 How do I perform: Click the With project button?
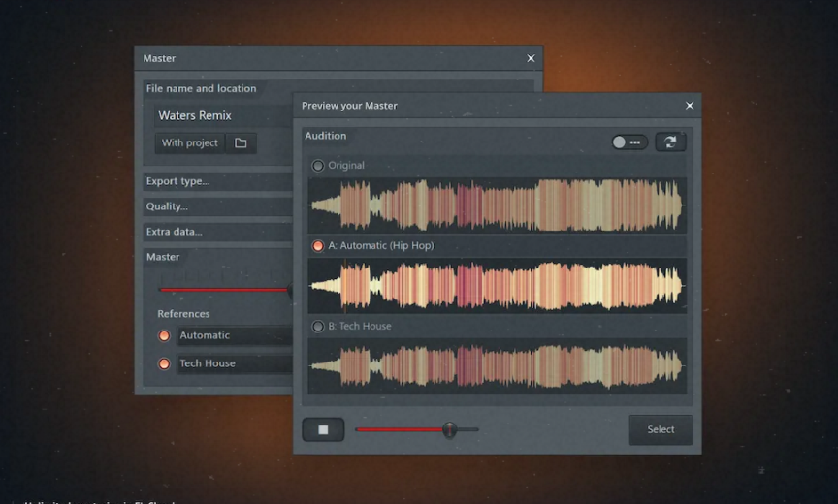point(190,143)
